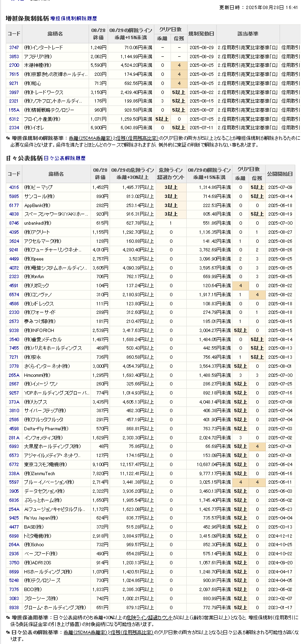Open stock code 3997 link
This screenshot has width=301, height=644.
tap(14, 92)
